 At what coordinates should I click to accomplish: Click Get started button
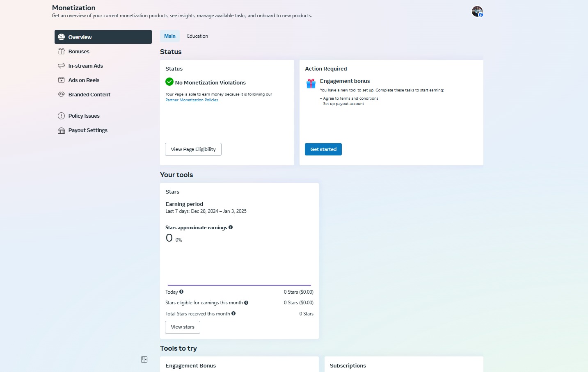point(323,149)
